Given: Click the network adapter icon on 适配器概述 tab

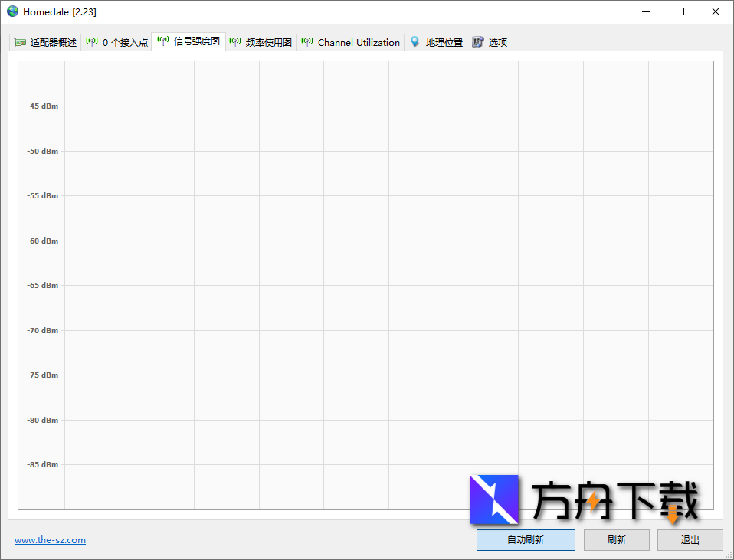Looking at the screenshot, I should click(19, 42).
